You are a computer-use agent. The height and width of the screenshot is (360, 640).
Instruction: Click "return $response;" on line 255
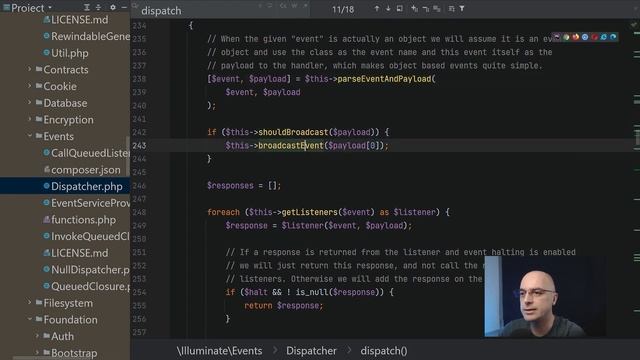[x=284, y=305]
